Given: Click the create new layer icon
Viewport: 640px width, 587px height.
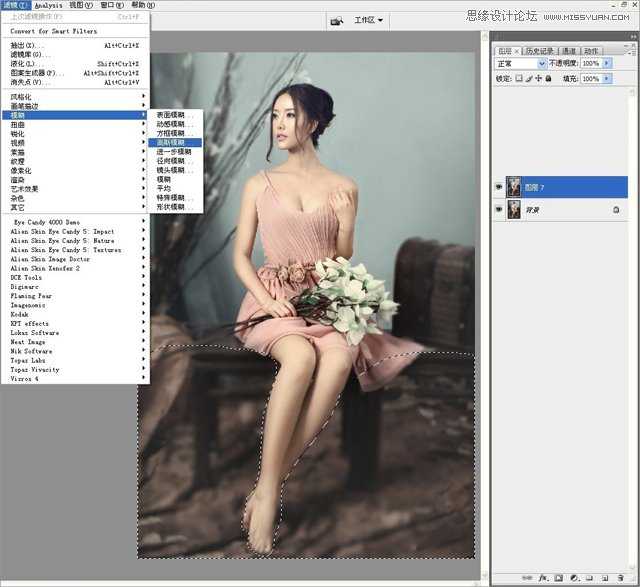Looking at the screenshot, I should 603,578.
